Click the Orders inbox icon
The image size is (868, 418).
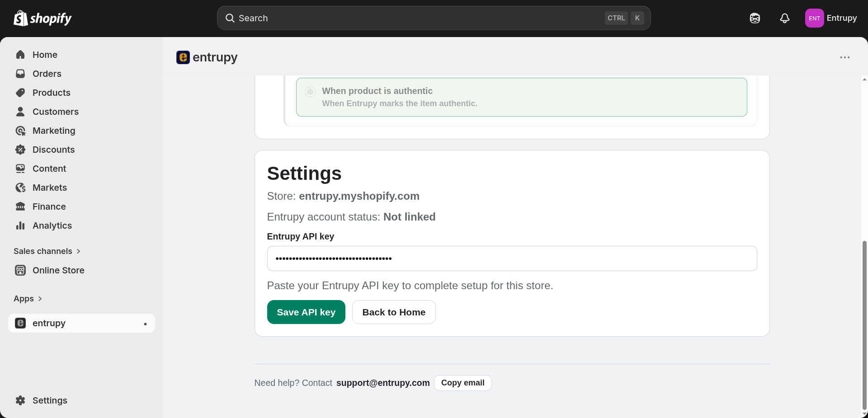click(20, 74)
